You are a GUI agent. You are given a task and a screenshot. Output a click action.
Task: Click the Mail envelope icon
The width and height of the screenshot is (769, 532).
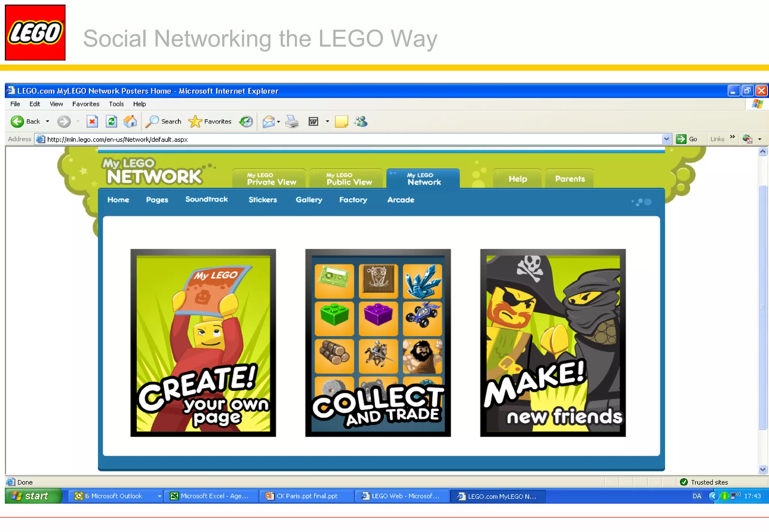pos(268,122)
